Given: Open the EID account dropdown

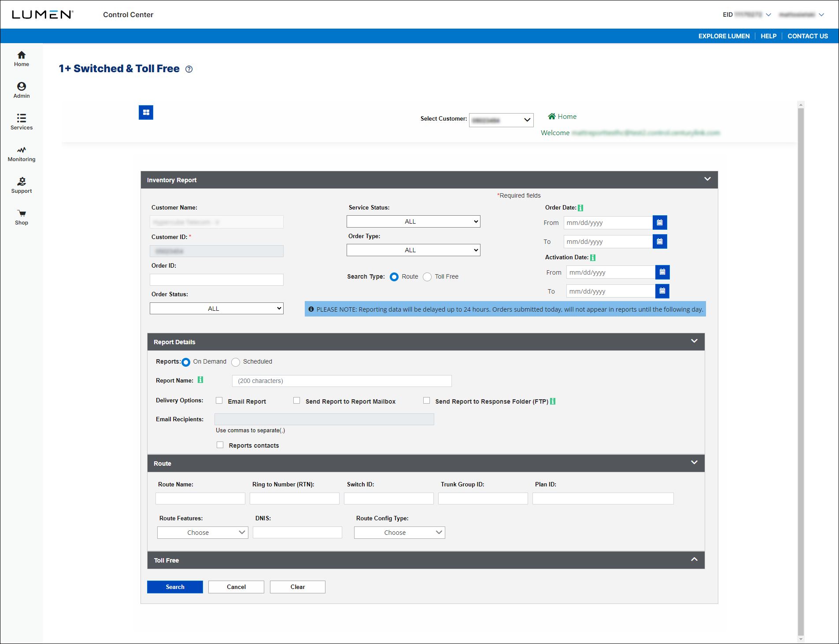Looking at the screenshot, I should pos(747,15).
